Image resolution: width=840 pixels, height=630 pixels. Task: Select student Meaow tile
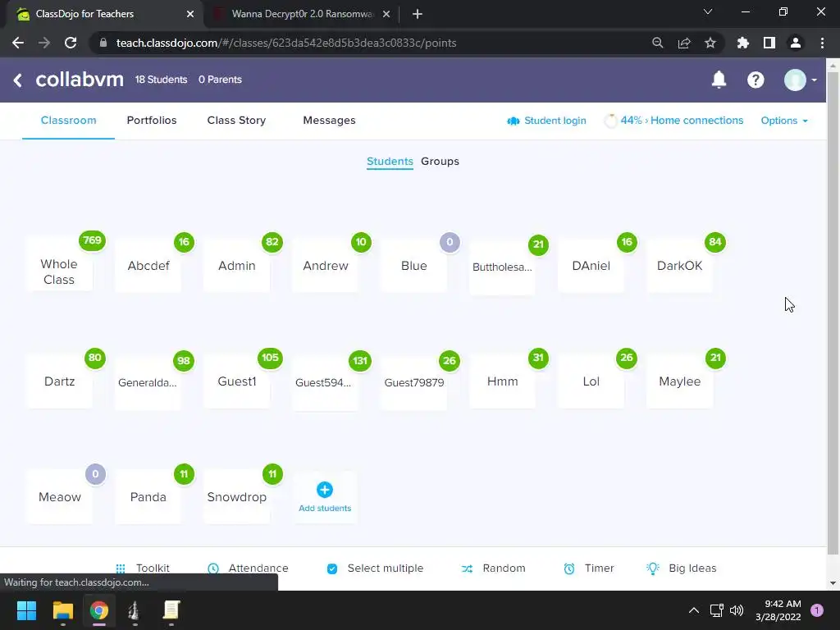click(x=59, y=497)
